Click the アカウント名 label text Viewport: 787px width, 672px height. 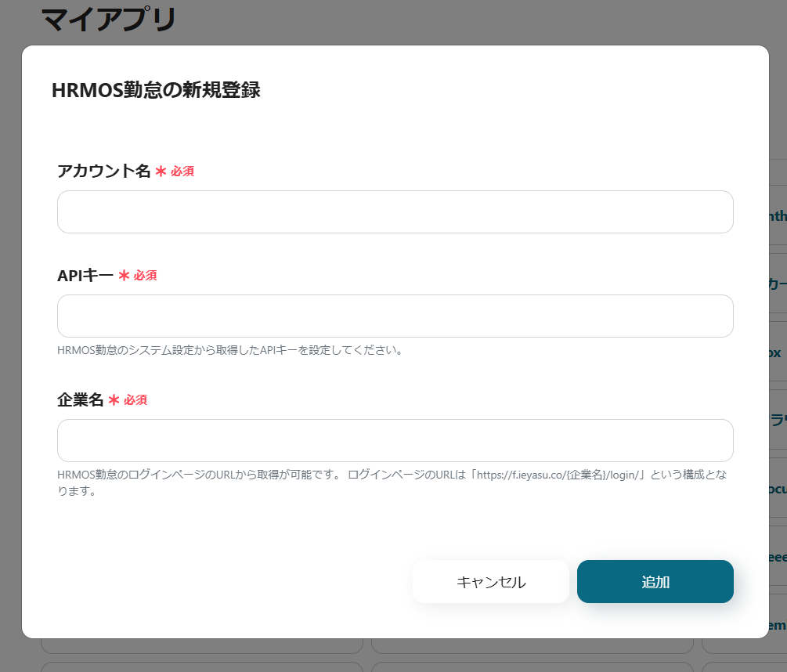pos(104,172)
